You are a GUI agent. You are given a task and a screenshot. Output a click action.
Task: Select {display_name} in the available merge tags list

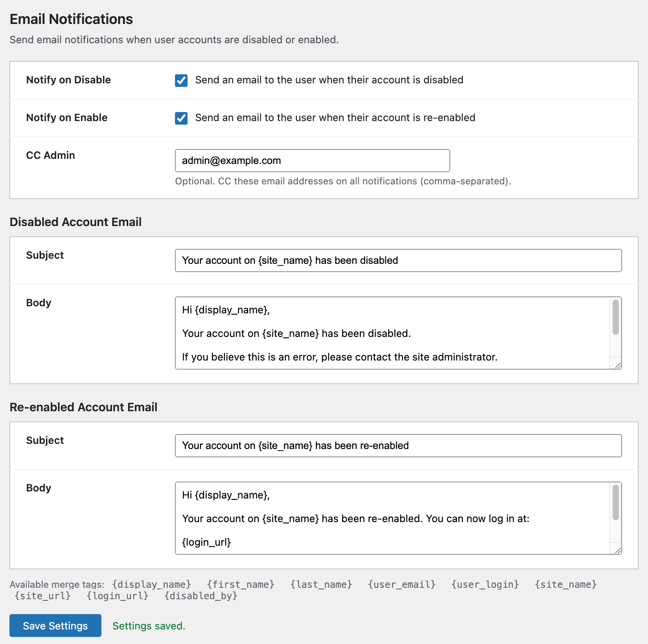tap(151, 584)
